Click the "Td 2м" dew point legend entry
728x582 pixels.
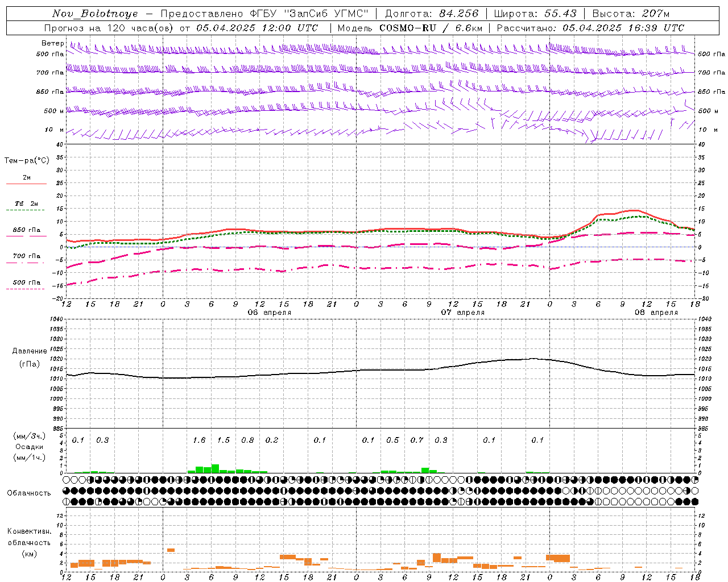(x=27, y=203)
